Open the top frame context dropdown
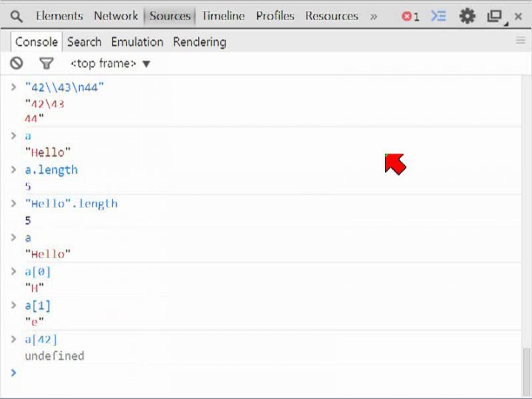The image size is (532, 399). tap(110, 64)
